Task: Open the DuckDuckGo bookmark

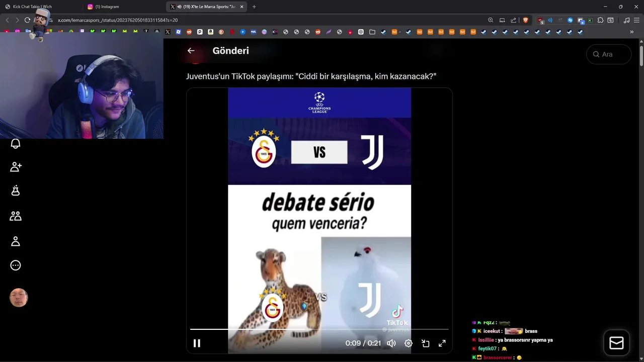Action: 221,32
